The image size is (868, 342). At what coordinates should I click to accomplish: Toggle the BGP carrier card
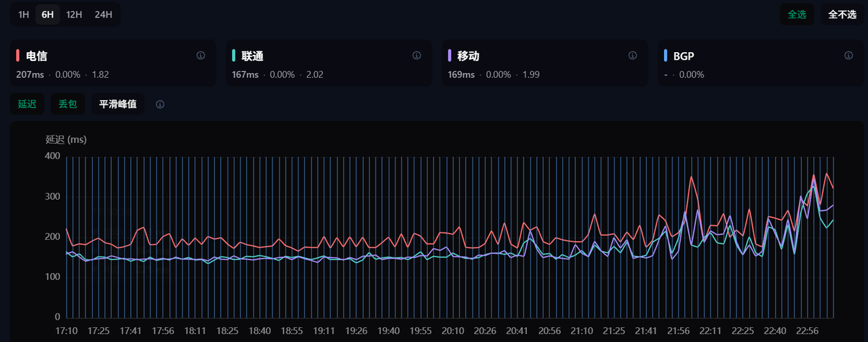pyautogui.click(x=761, y=62)
